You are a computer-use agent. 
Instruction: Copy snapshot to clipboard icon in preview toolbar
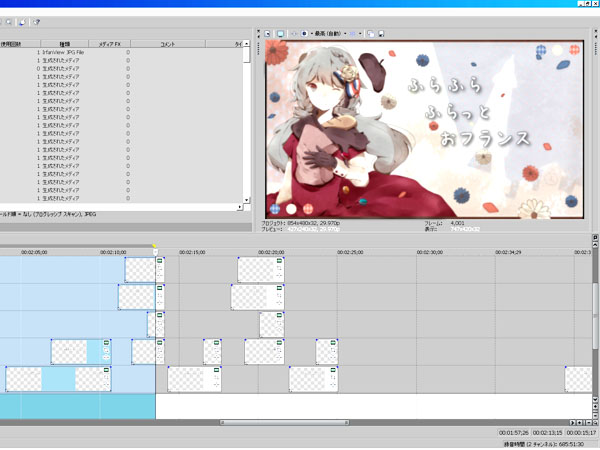click(x=370, y=34)
